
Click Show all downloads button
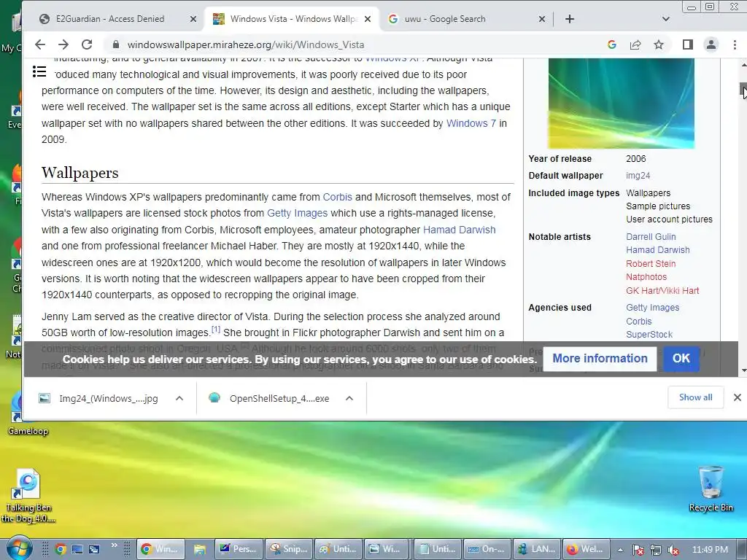click(x=695, y=397)
